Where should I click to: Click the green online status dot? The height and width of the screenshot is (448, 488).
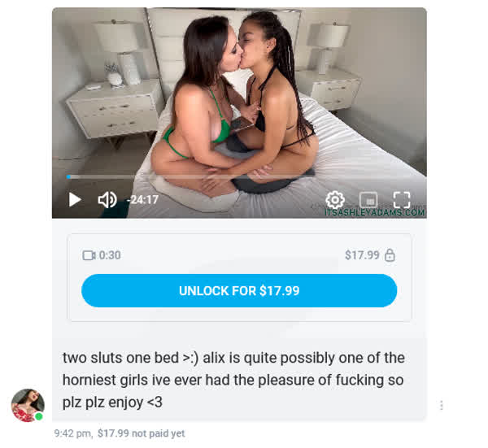click(39, 416)
